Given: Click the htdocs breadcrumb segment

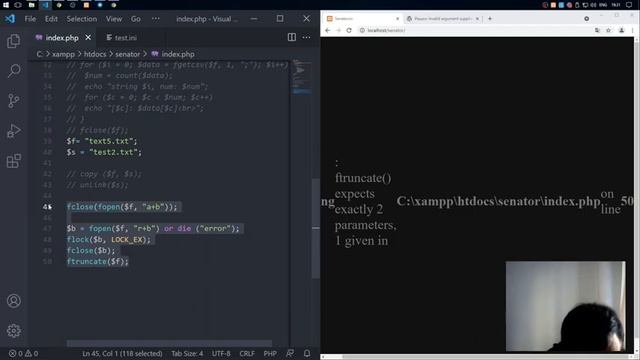Looking at the screenshot, I should 95,54.
